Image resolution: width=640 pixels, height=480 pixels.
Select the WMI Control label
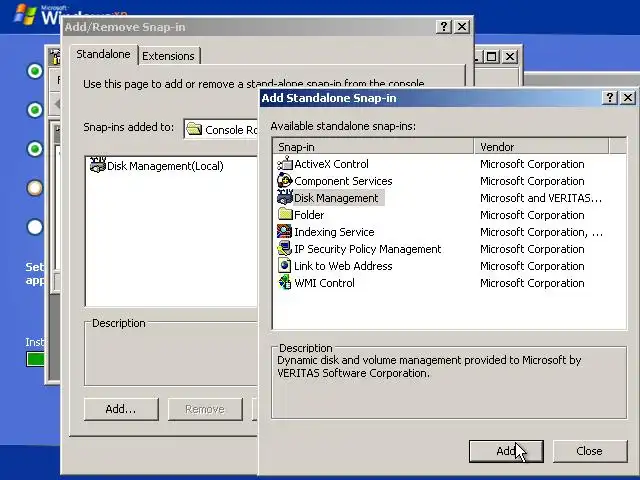tap(324, 283)
